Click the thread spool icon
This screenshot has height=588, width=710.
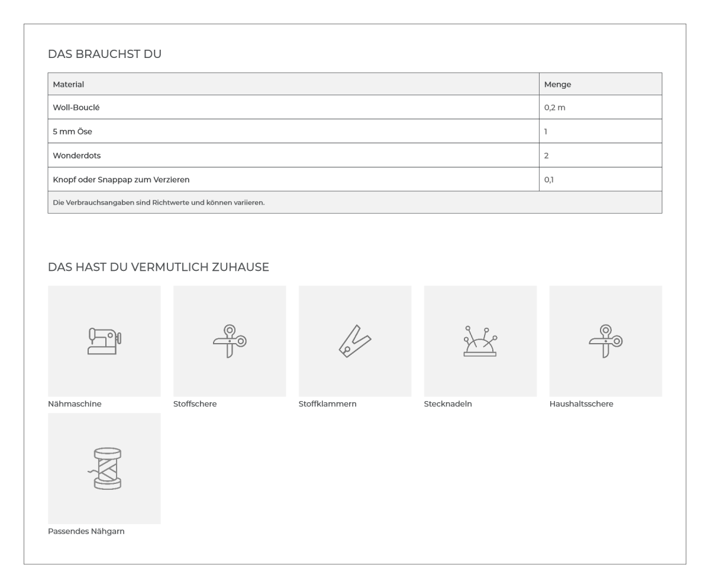point(104,469)
